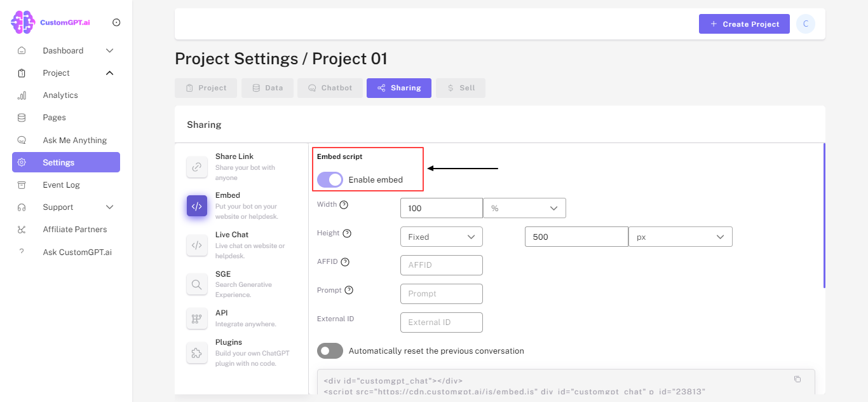The image size is (868, 402).
Task: Select the Live Chat code icon
Action: point(197,245)
